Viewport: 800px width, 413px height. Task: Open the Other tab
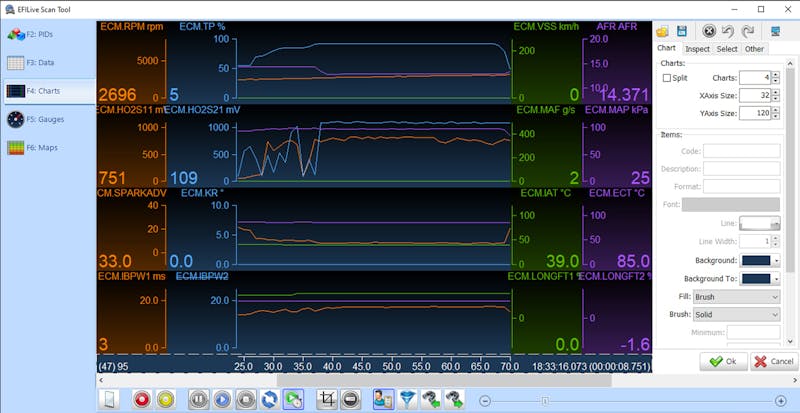[x=754, y=48]
